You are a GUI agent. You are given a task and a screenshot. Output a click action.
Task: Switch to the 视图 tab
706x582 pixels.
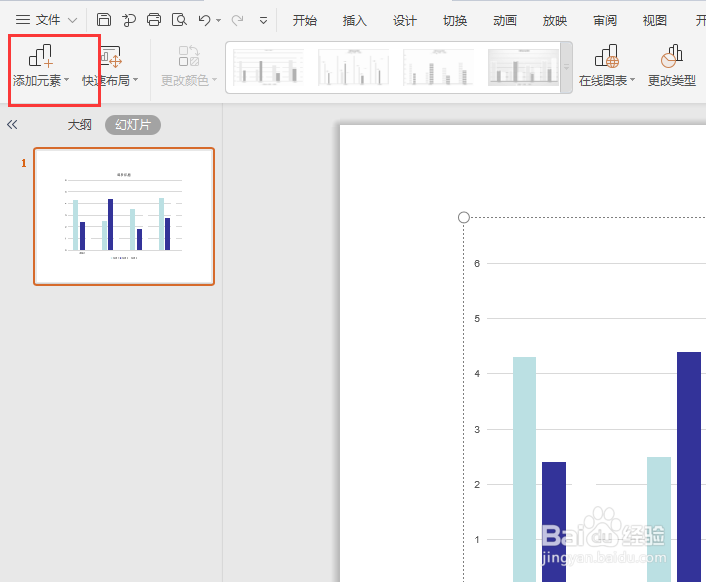coord(655,20)
